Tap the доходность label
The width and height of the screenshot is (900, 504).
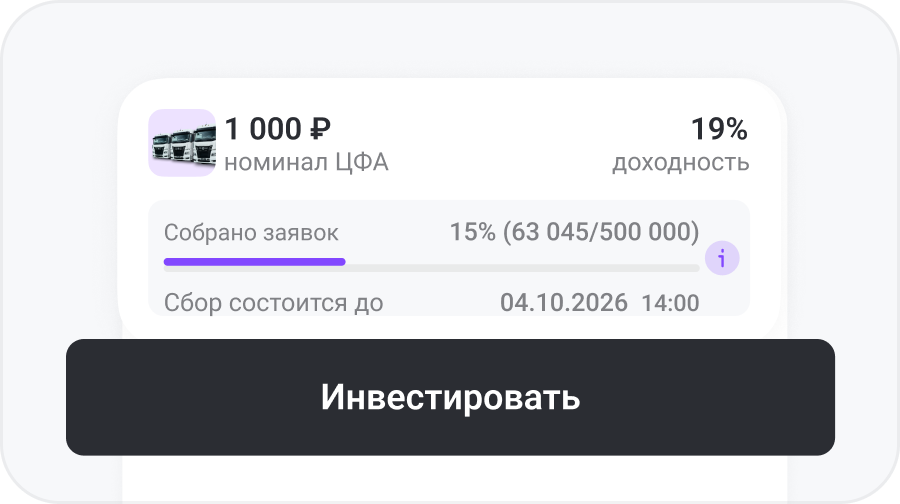point(680,162)
